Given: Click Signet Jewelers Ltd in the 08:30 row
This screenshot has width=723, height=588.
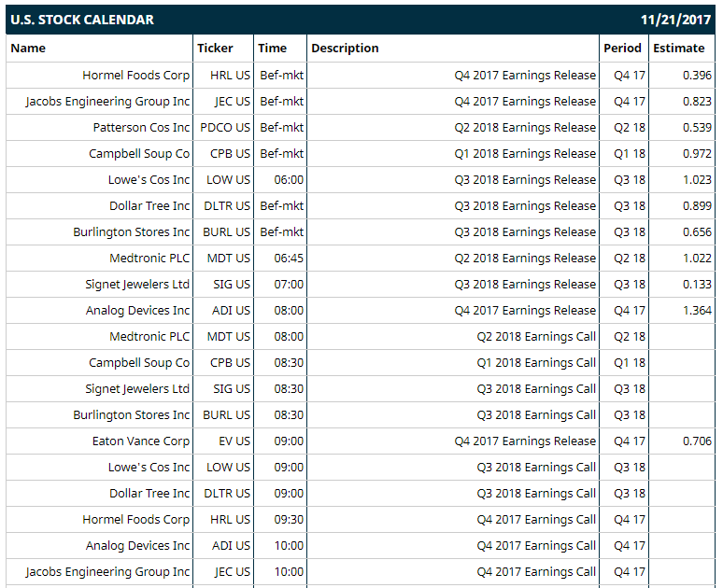Looking at the screenshot, I should coord(137,389).
